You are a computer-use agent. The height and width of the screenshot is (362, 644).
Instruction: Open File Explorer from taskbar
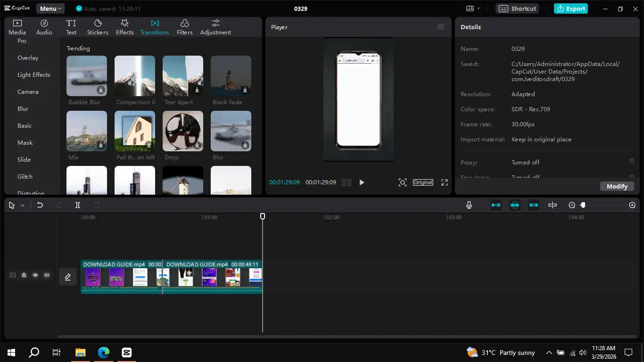coord(81,353)
